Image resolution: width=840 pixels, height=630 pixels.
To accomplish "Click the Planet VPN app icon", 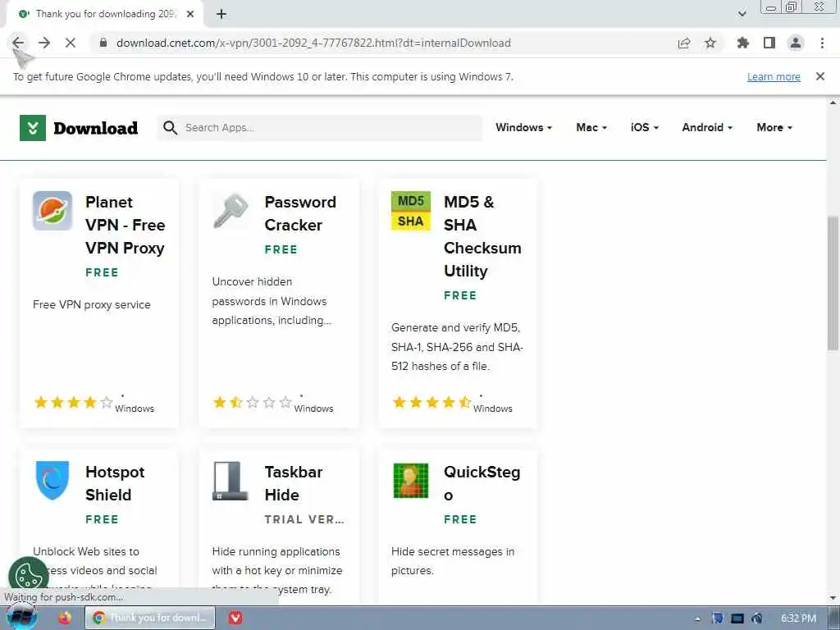I will point(52,211).
